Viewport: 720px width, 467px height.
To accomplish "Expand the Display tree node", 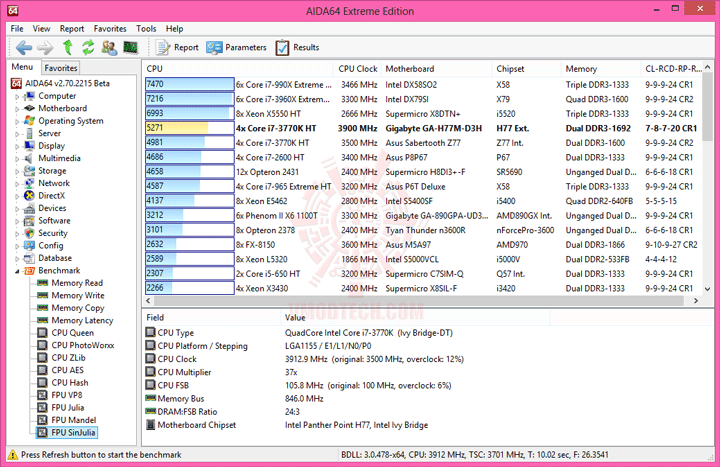I will point(17,146).
